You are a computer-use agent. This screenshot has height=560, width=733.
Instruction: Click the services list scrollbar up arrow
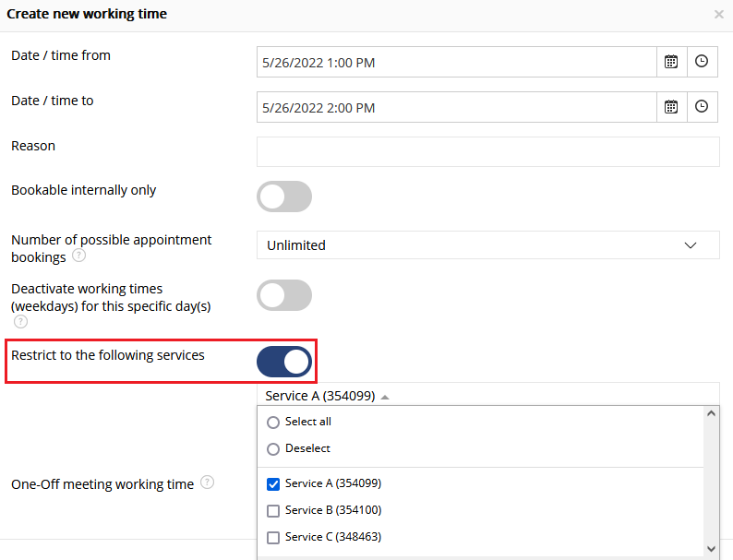712,414
